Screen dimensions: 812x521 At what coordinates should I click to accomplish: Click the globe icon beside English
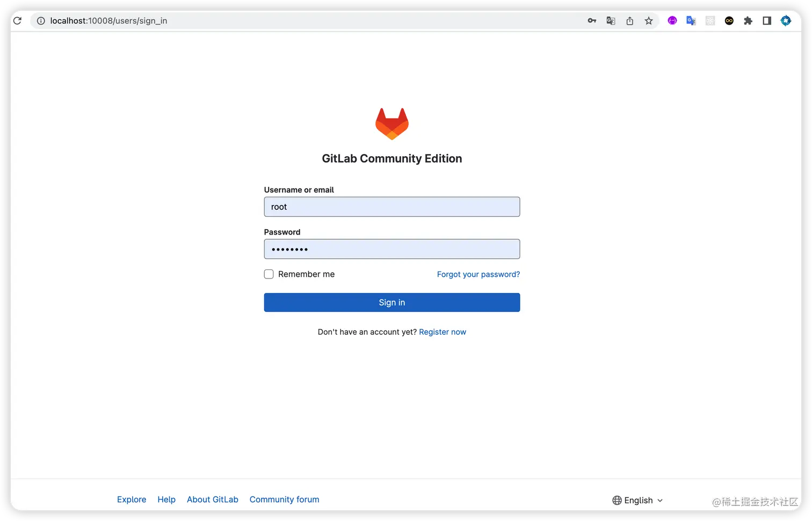click(x=617, y=501)
